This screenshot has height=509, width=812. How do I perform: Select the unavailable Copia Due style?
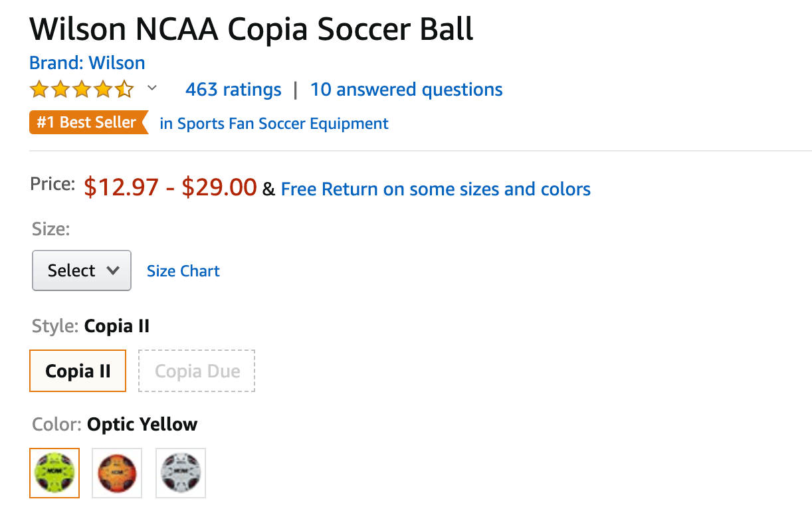pos(197,371)
